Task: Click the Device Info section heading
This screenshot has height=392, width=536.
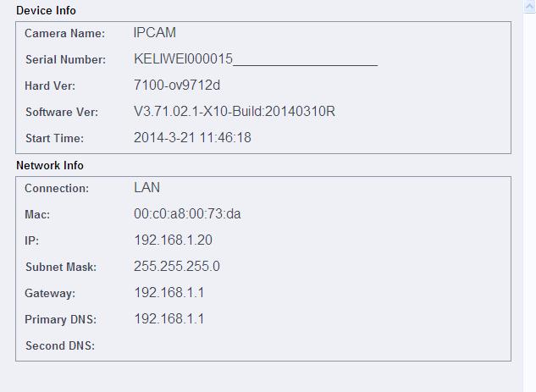Action: 46,11
